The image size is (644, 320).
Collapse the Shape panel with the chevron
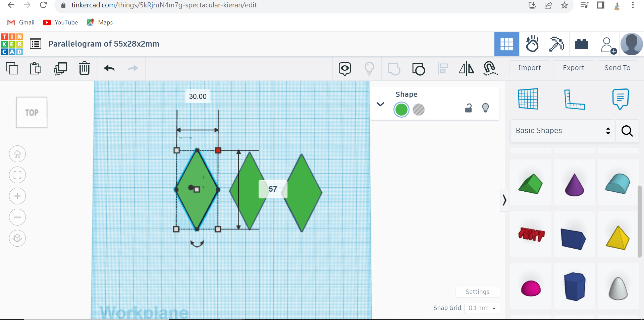coord(380,104)
